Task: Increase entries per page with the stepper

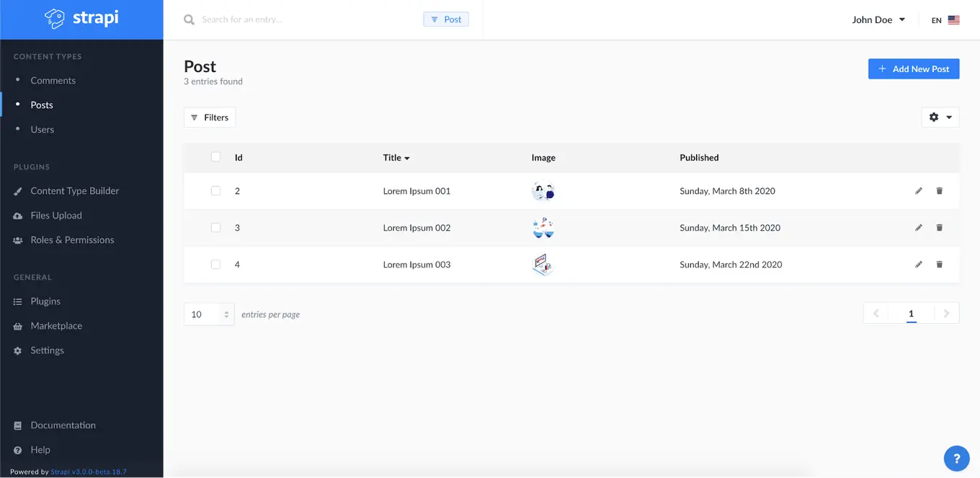Action: click(227, 311)
